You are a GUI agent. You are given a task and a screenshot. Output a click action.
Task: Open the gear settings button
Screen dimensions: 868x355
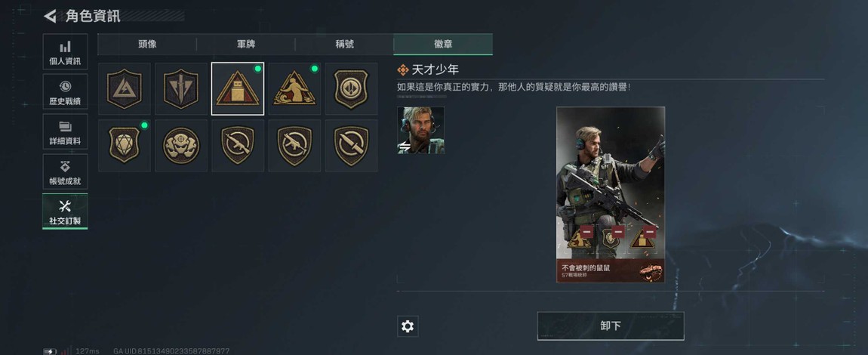tap(408, 326)
